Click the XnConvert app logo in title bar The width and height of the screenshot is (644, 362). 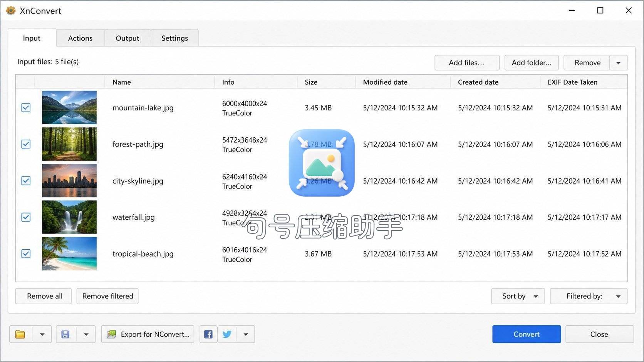pos(11,10)
